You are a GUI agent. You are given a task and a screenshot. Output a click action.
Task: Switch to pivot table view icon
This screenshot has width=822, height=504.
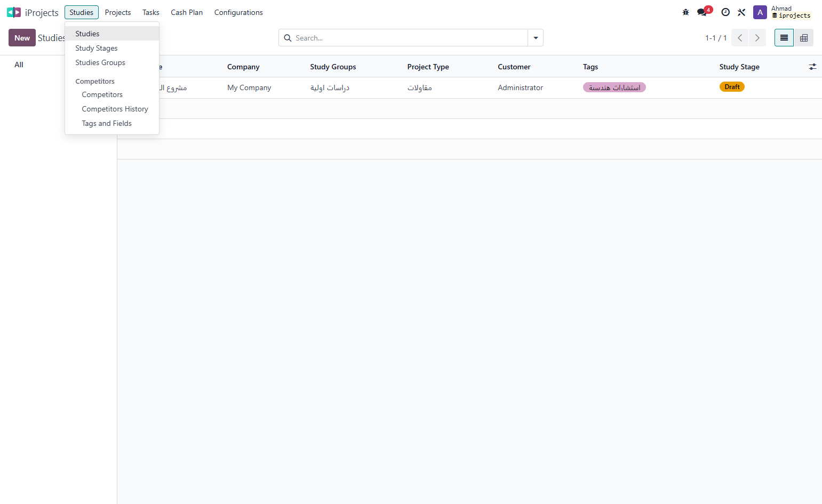(804, 38)
